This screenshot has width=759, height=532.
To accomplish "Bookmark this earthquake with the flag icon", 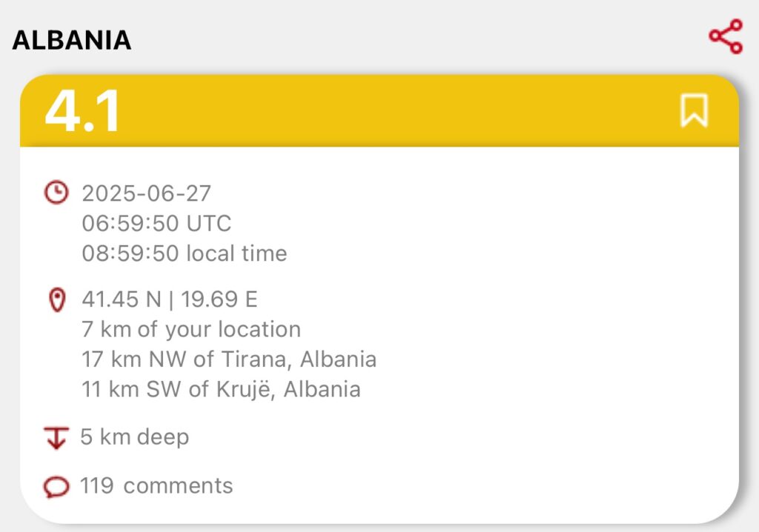I will (694, 110).
